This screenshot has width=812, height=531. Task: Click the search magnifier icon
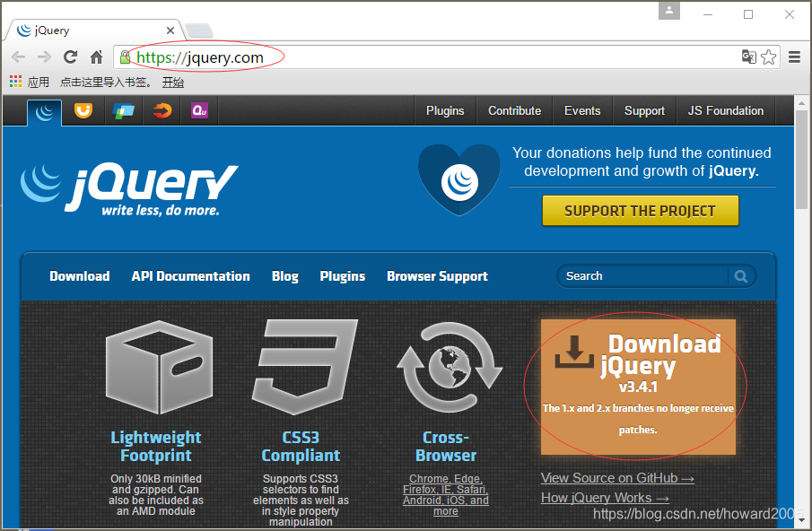click(741, 276)
